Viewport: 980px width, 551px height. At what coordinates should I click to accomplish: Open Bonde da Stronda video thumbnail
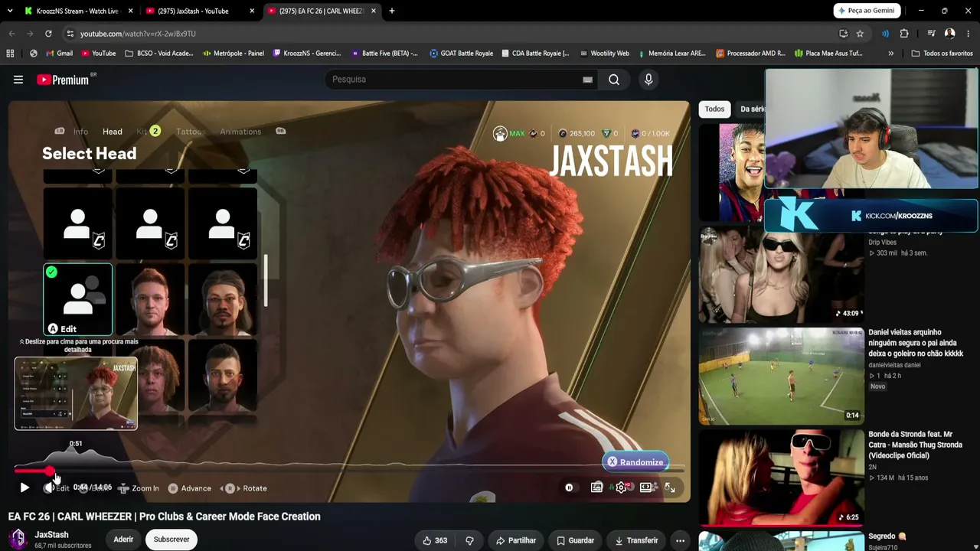(x=781, y=478)
